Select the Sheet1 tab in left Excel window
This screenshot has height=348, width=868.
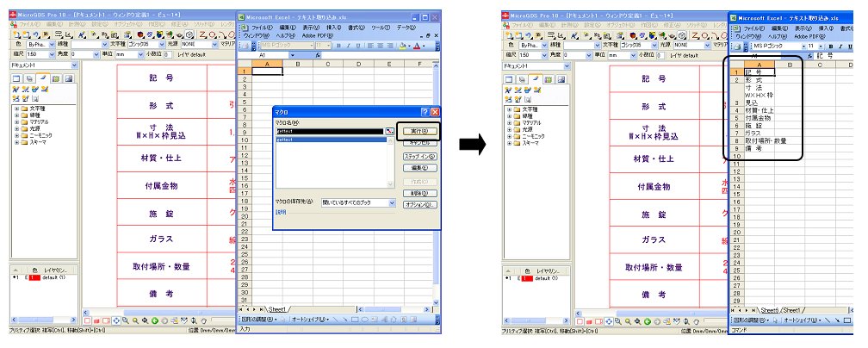277,308
